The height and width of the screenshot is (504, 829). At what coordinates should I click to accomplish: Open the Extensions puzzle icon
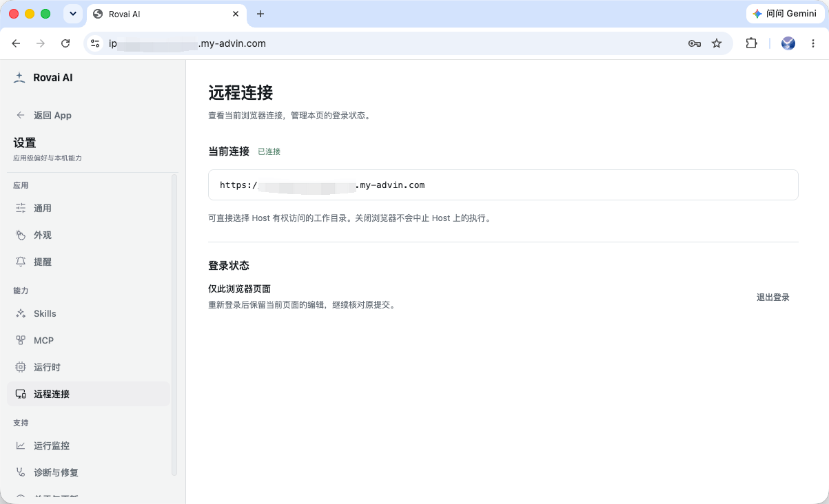751,43
